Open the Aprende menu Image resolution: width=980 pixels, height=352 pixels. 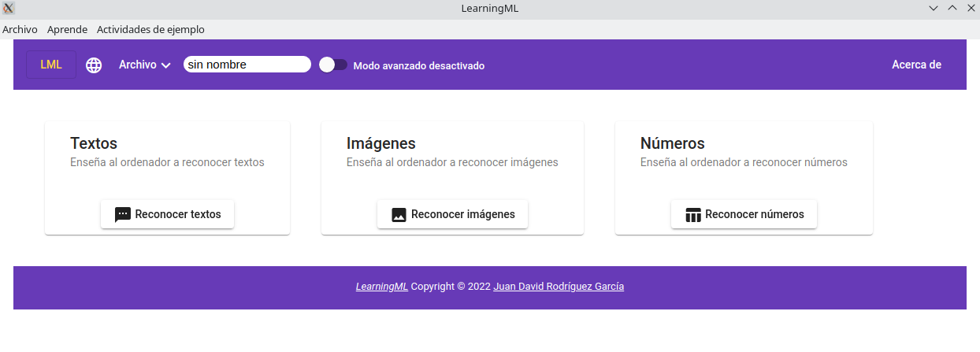coord(67,30)
